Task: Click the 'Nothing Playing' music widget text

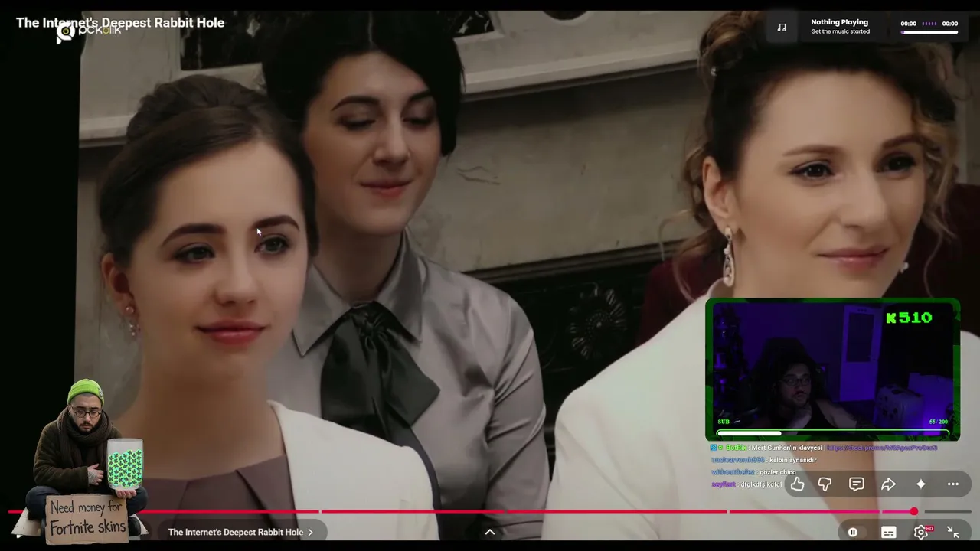Action: point(840,22)
